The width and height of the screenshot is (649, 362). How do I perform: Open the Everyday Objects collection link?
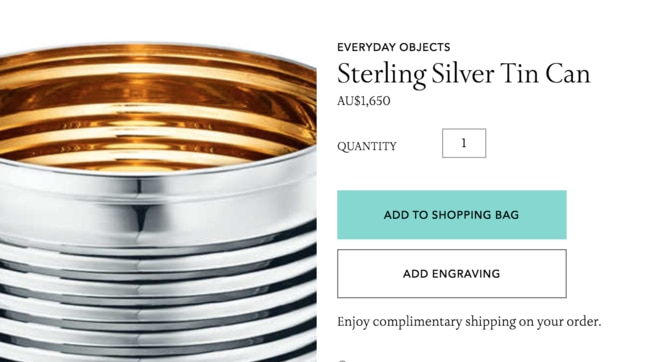tap(394, 47)
